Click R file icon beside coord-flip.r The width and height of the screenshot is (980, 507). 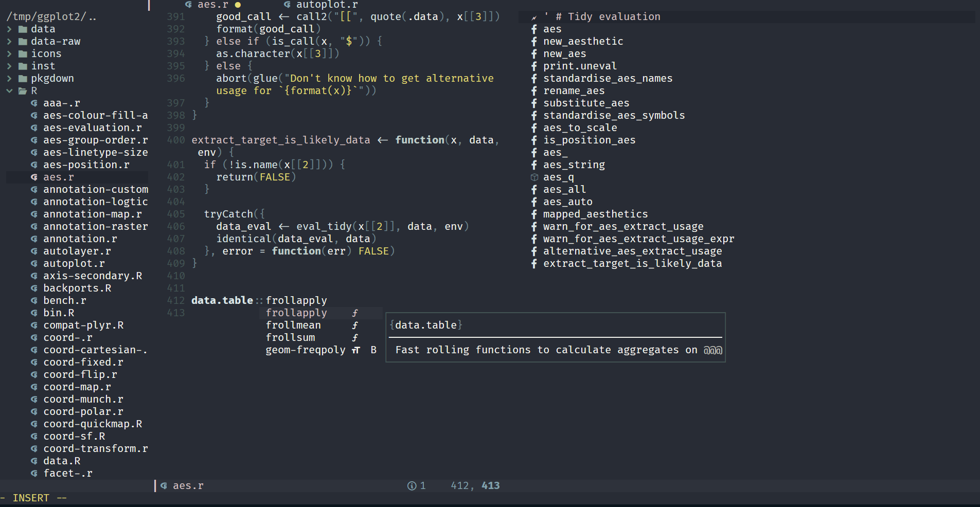(34, 375)
